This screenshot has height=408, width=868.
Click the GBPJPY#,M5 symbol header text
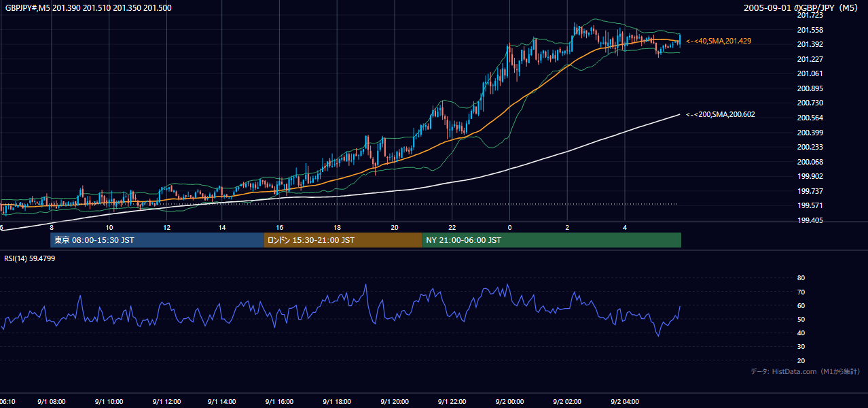(88, 7)
